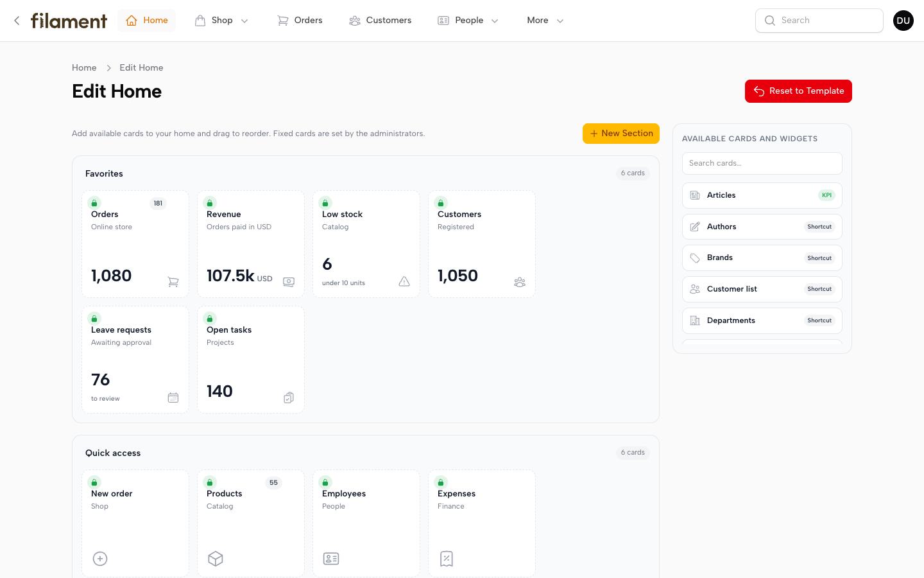Click the cart icon on the Orders card

tap(173, 282)
